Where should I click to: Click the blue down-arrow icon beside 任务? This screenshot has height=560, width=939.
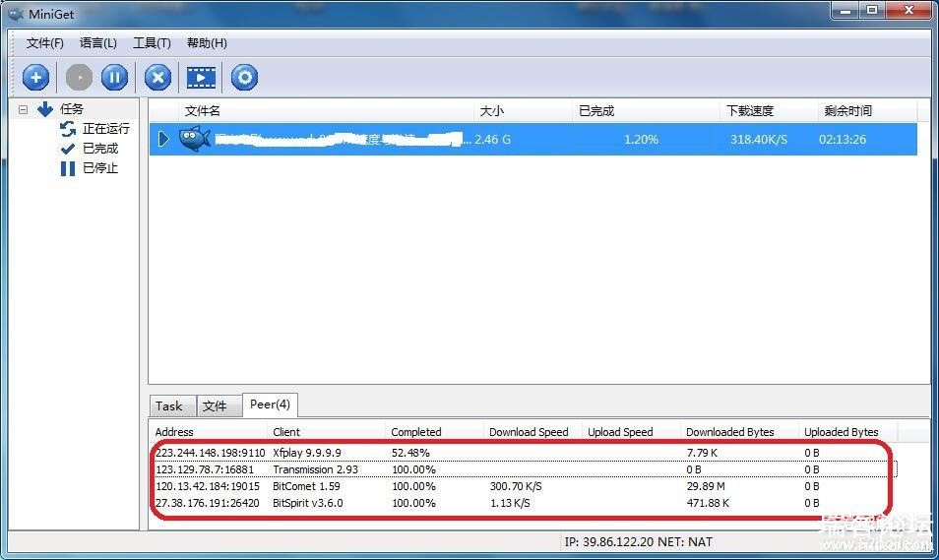pos(45,109)
